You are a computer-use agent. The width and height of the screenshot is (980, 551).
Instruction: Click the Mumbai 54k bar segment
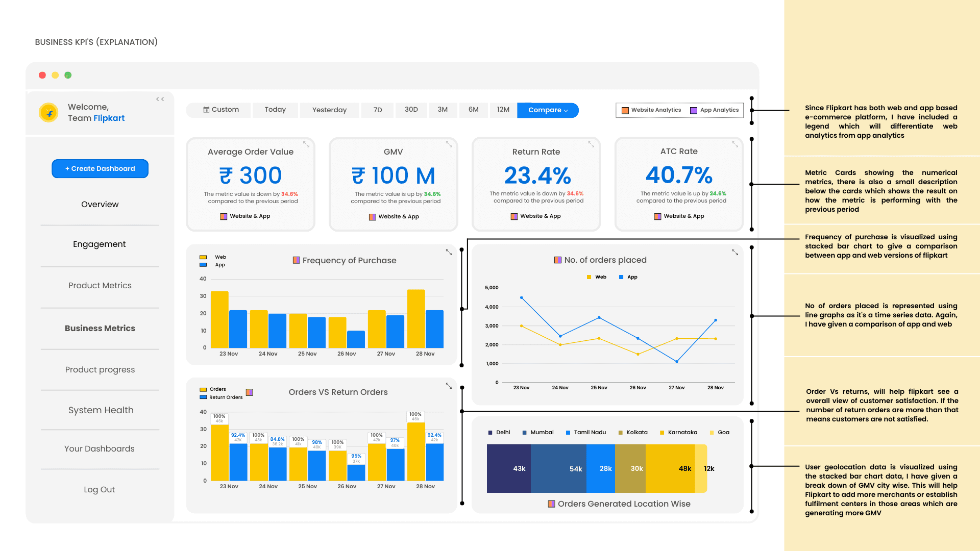(x=558, y=468)
